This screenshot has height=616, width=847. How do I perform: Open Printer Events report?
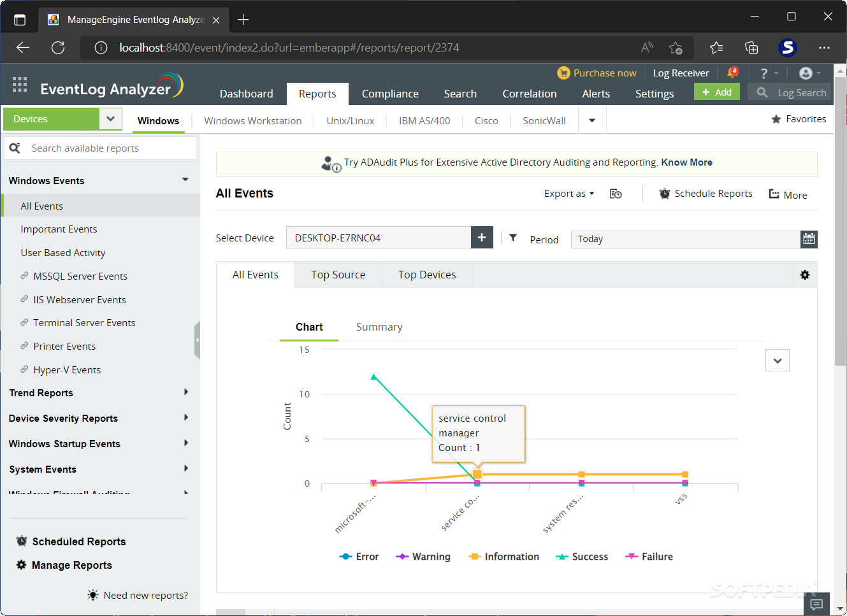[x=64, y=347]
